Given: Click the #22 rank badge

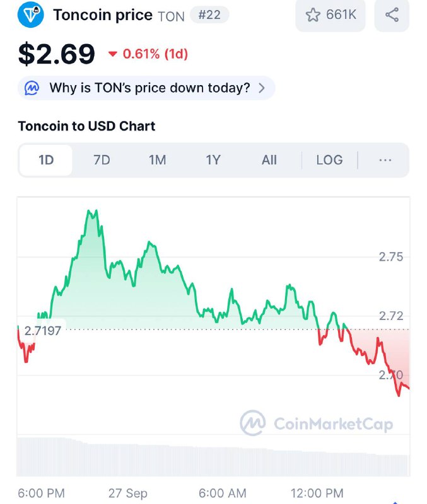Looking at the screenshot, I should [209, 14].
